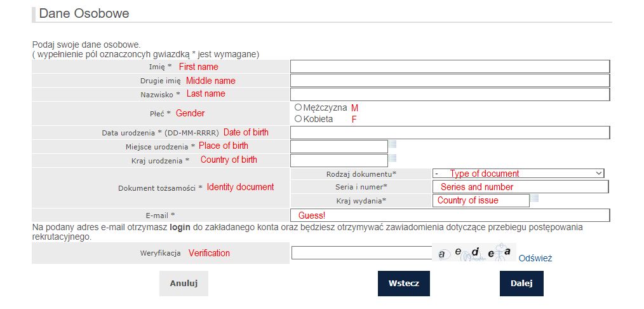Open the country list icon beside Kraj wydania

(535, 199)
